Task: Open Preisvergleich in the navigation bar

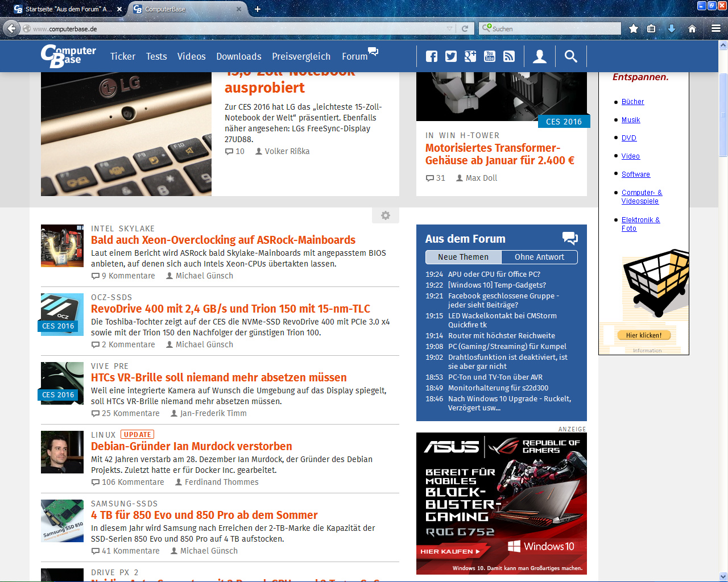Action: (301, 56)
